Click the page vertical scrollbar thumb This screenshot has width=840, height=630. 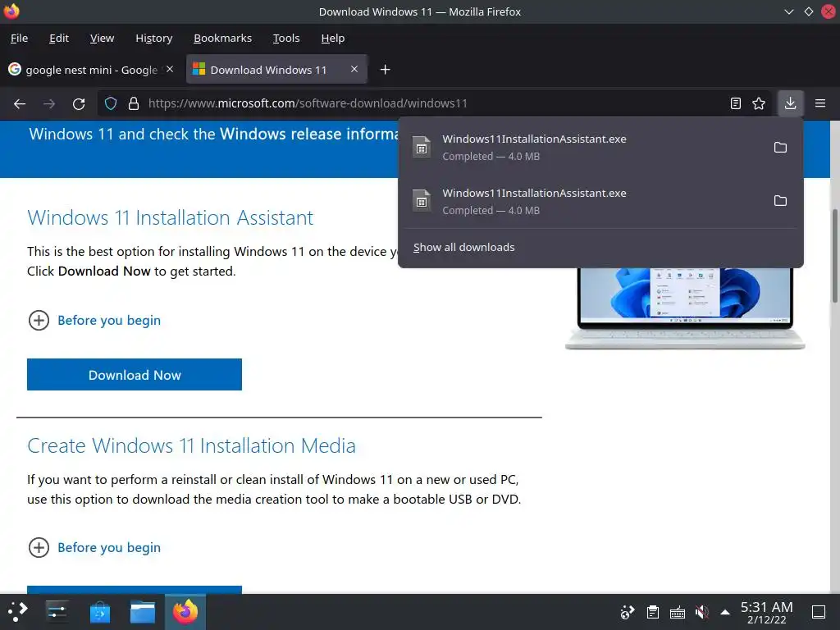point(834,256)
